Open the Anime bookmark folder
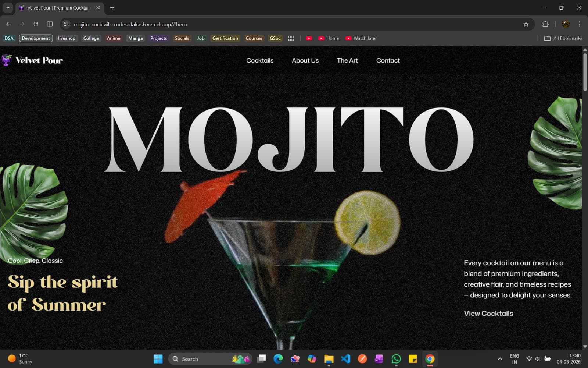The height and width of the screenshot is (368, 588). pyautogui.click(x=114, y=38)
